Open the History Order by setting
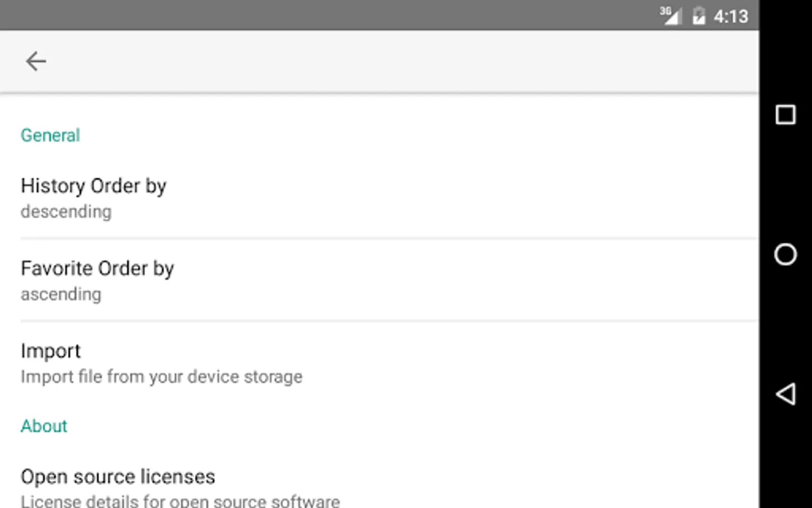 coord(94,186)
